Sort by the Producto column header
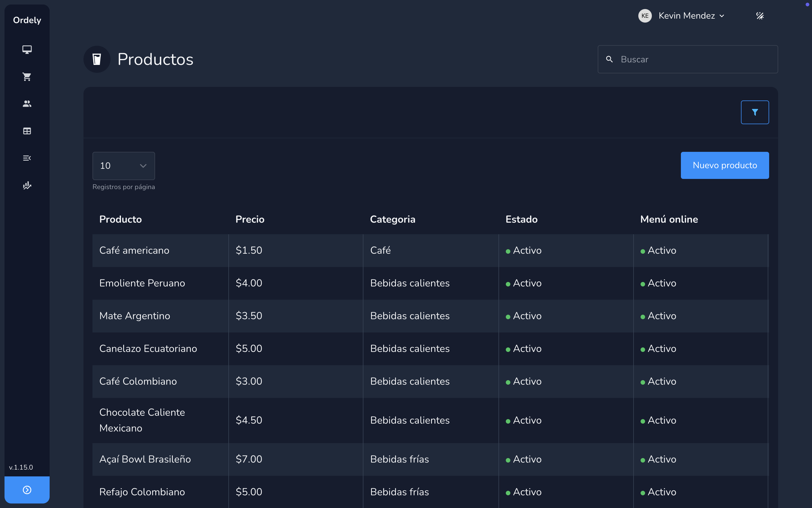Screen dimensions: 812x508 coord(120,219)
